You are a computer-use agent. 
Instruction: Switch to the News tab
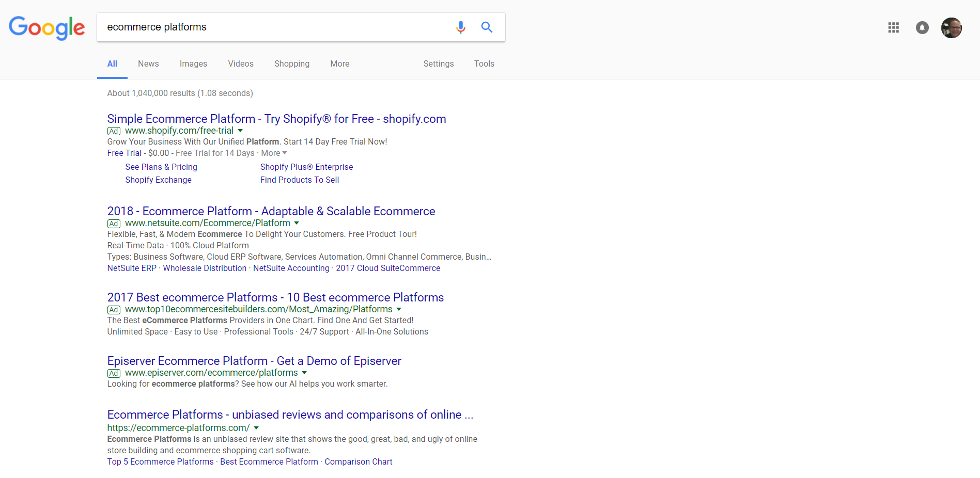pyautogui.click(x=148, y=64)
